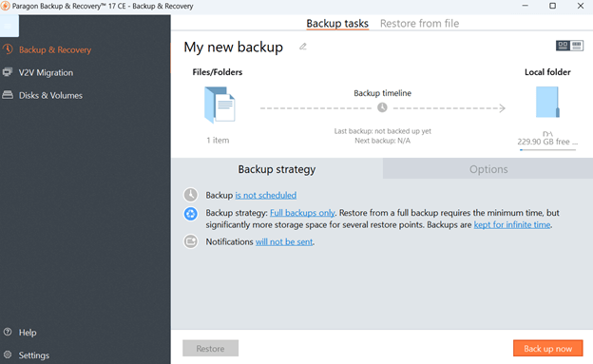593x364 pixels.
Task: Select the Backup strategy tab
Action: 277,169
